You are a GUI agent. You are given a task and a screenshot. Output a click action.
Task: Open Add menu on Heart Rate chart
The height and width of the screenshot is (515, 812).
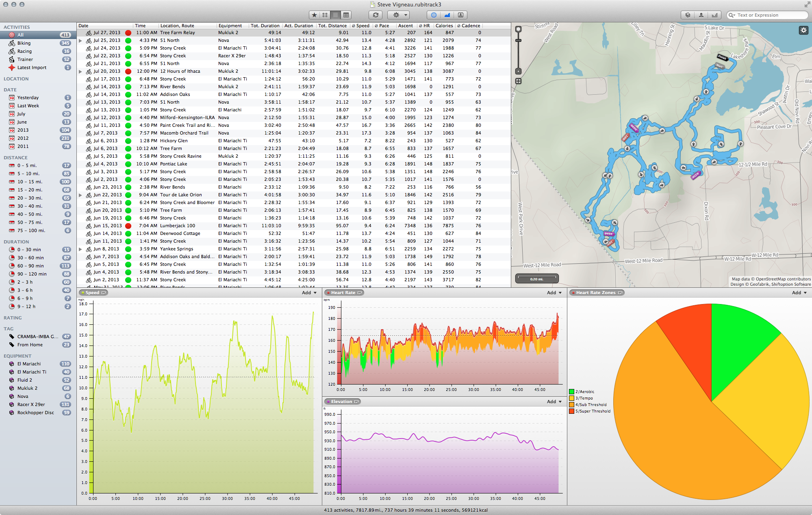[554, 293]
